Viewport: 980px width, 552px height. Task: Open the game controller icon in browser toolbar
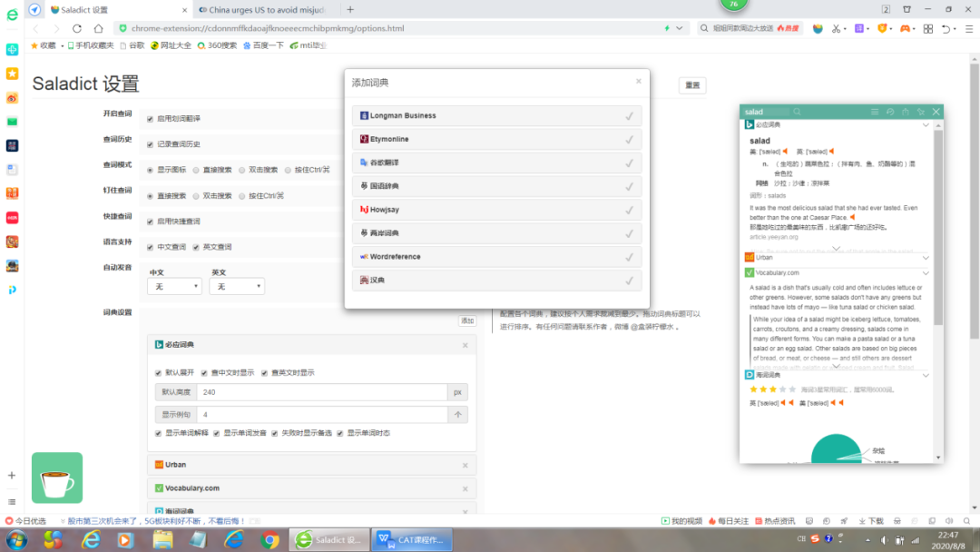coord(905,28)
